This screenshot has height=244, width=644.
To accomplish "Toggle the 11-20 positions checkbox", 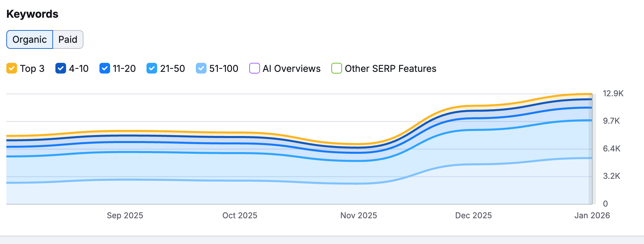I will (105, 68).
